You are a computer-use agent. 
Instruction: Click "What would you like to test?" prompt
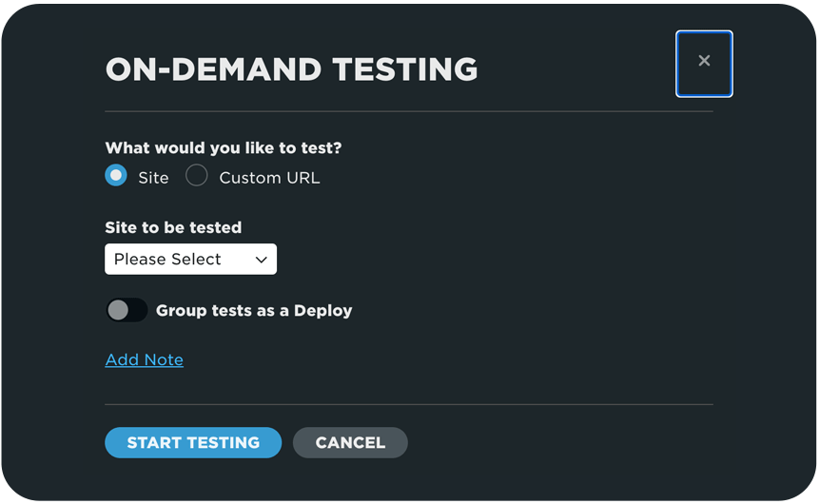click(223, 148)
